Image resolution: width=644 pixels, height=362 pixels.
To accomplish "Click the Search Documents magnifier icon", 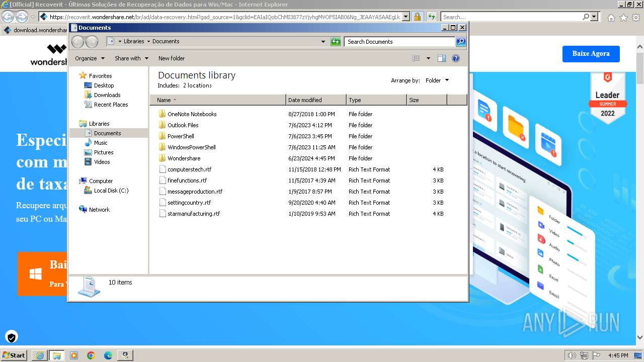I will [460, 42].
